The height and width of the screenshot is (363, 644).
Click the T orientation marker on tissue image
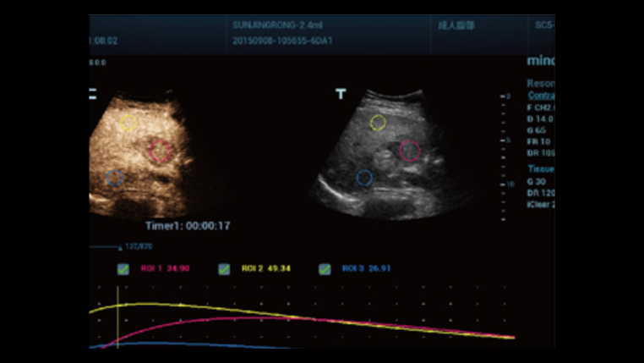[341, 94]
